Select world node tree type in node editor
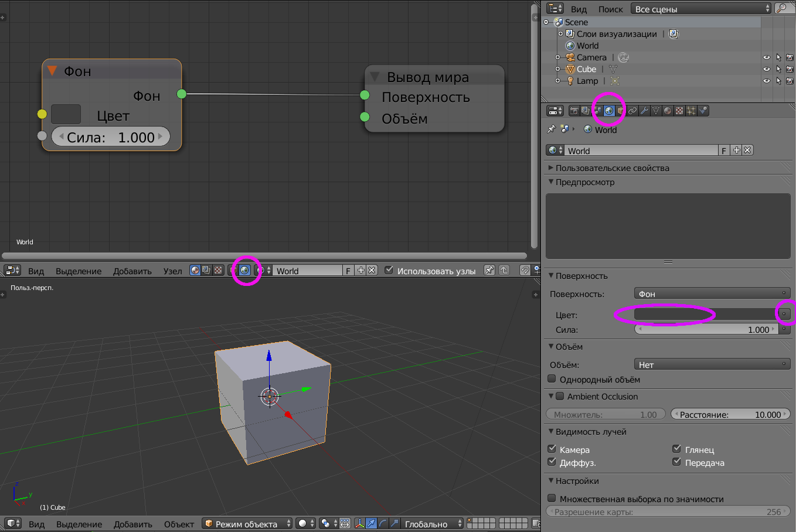 [244, 270]
